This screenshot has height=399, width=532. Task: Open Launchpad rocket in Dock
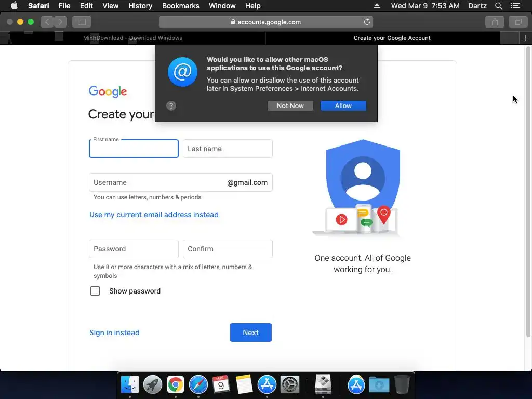[152, 385]
